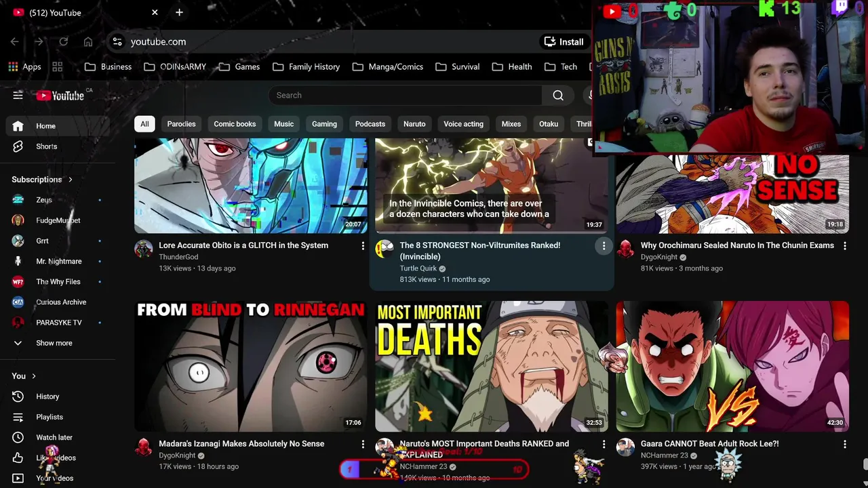Open Playlists in the sidebar
This screenshot has width=868, height=488.
tap(58, 417)
